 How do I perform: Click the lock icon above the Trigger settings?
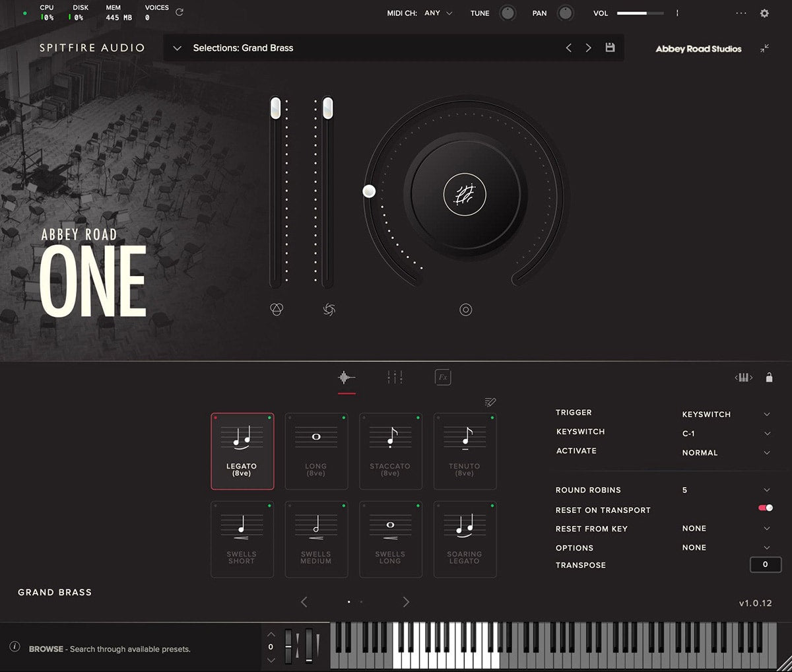(x=769, y=378)
